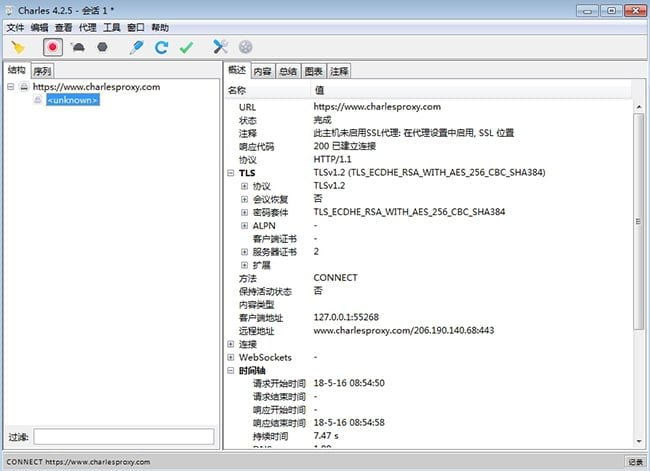Select the request start time 18-5-16 08:54:50
Viewport: 650px width, 471px height.
(x=349, y=383)
